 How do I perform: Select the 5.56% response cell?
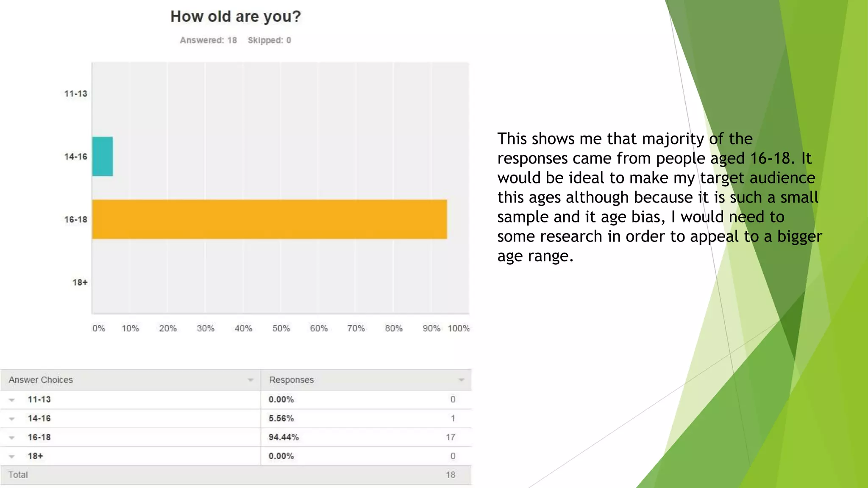pos(281,418)
